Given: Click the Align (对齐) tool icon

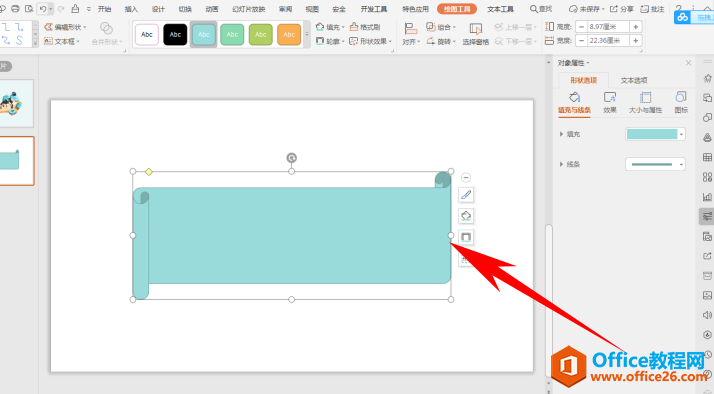Looking at the screenshot, I should pos(410,29).
